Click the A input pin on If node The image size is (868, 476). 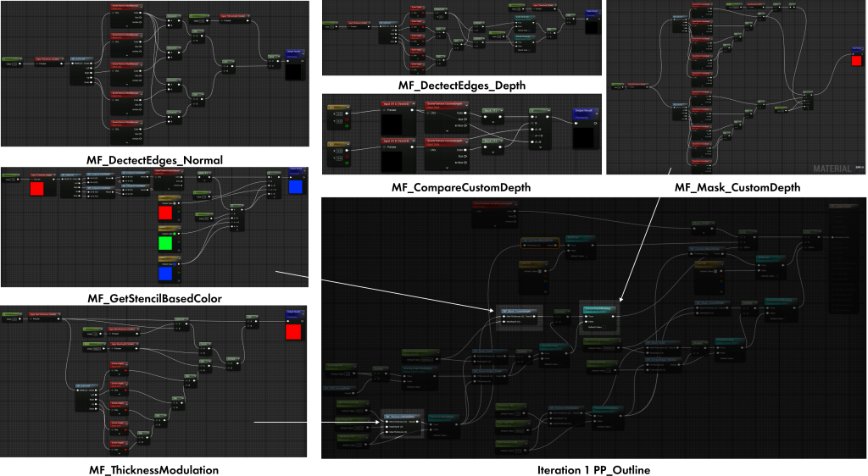tap(532, 118)
